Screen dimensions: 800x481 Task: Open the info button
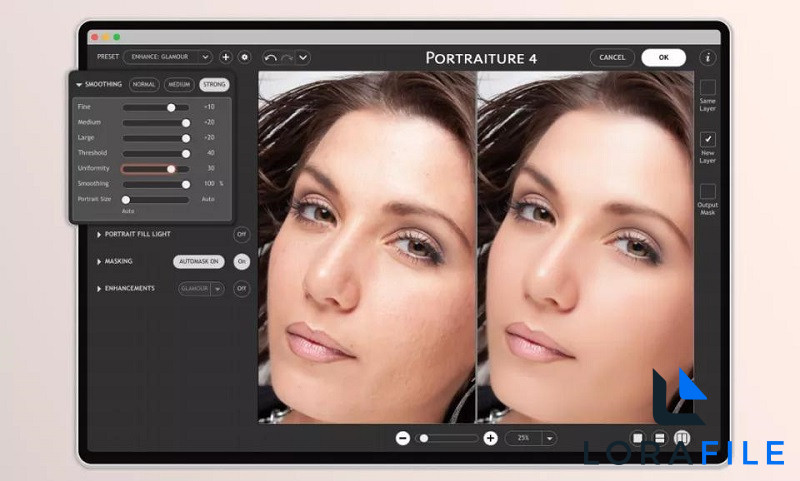(x=708, y=58)
